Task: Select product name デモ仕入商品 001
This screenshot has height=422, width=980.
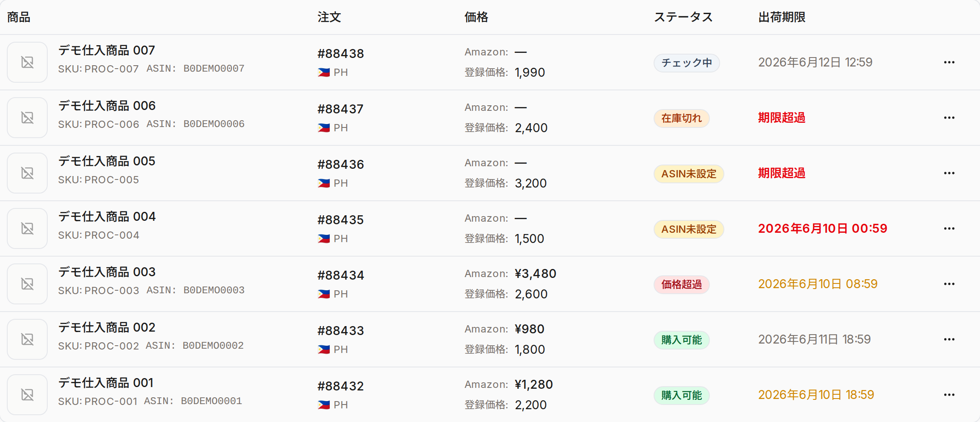Action: pyautogui.click(x=106, y=383)
